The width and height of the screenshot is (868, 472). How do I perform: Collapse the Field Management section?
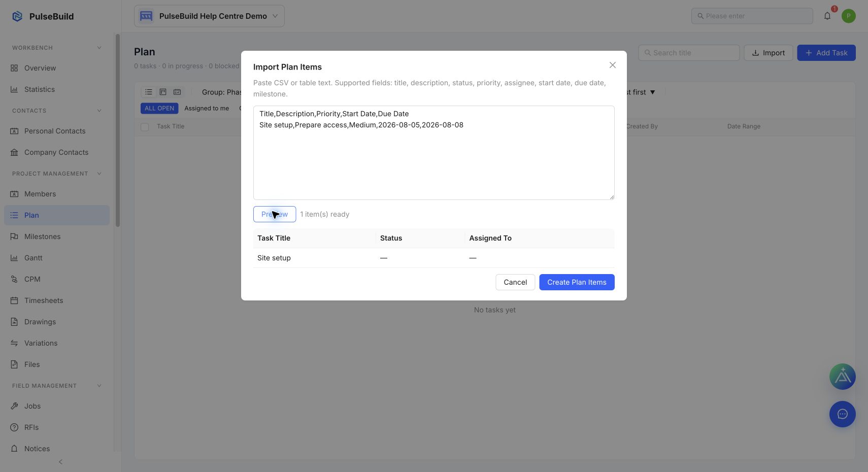coord(99,386)
